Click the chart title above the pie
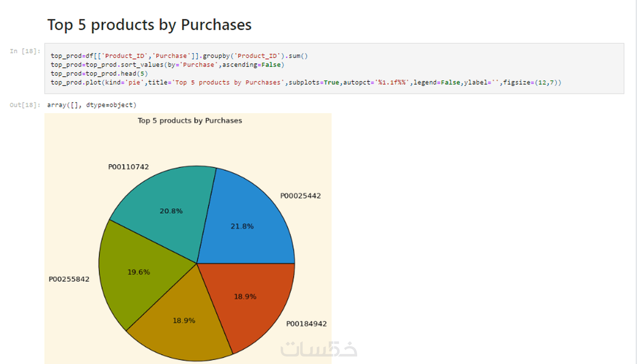 pyautogui.click(x=190, y=121)
